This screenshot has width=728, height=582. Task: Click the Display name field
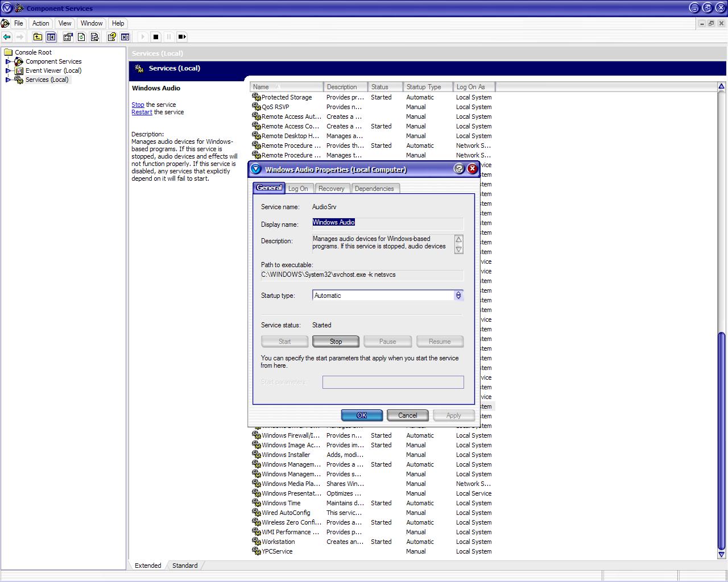[388, 223]
